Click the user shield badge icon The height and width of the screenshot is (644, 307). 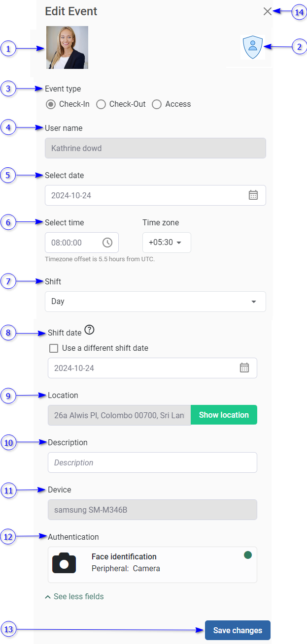coord(253,47)
